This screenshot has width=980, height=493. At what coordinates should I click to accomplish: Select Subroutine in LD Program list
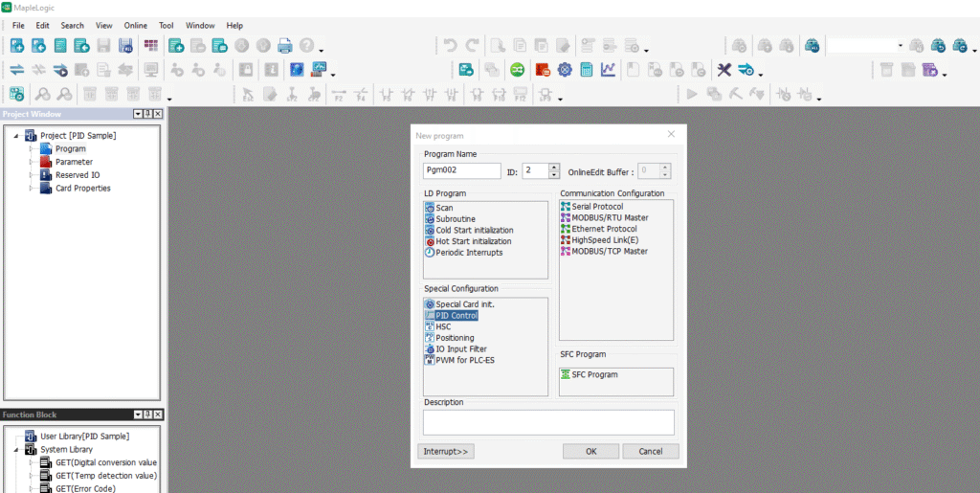click(456, 218)
